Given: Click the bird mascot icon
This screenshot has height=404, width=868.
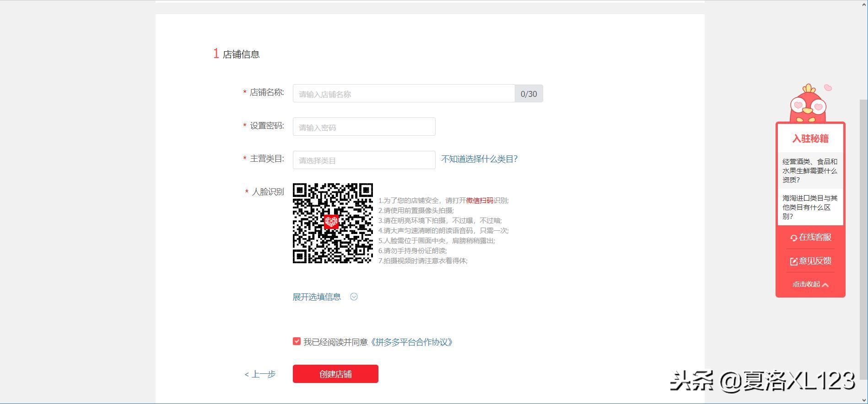Looking at the screenshot, I should click(x=809, y=103).
